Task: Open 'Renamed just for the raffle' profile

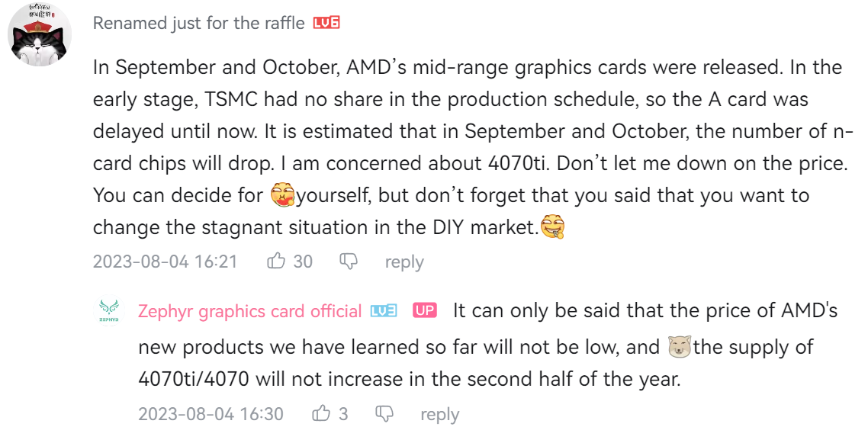Action: (199, 23)
